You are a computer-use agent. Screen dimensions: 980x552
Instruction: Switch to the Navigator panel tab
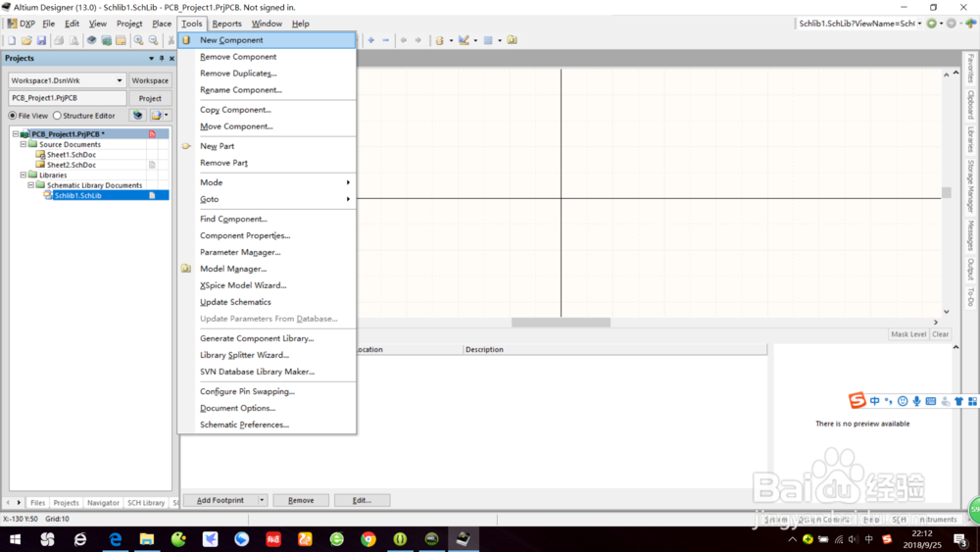click(x=103, y=503)
